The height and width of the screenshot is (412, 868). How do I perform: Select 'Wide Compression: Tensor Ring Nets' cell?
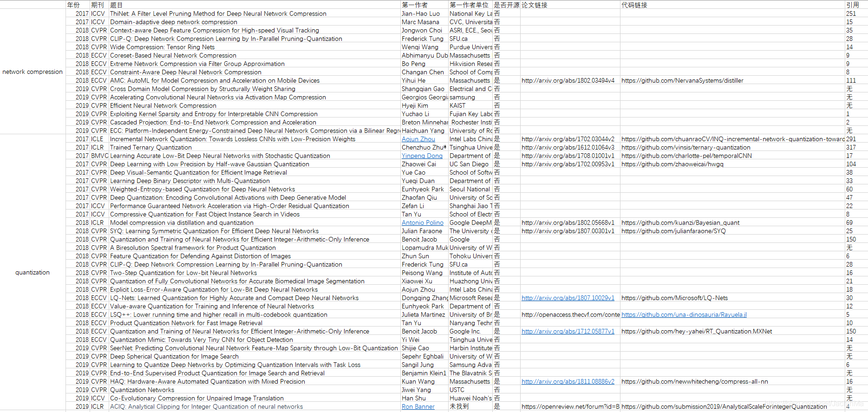[x=255, y=47]
